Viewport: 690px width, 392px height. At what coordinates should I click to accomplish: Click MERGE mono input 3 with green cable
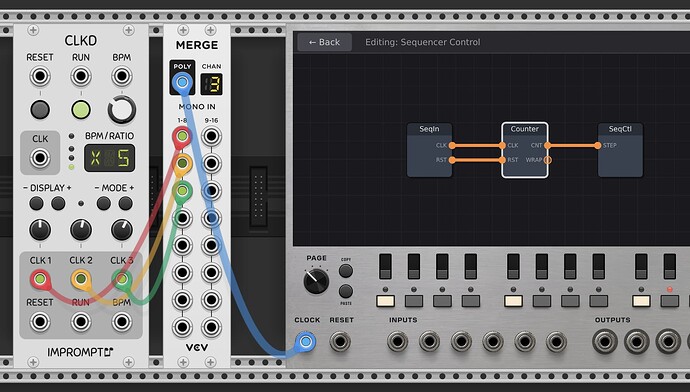(182, 191)
